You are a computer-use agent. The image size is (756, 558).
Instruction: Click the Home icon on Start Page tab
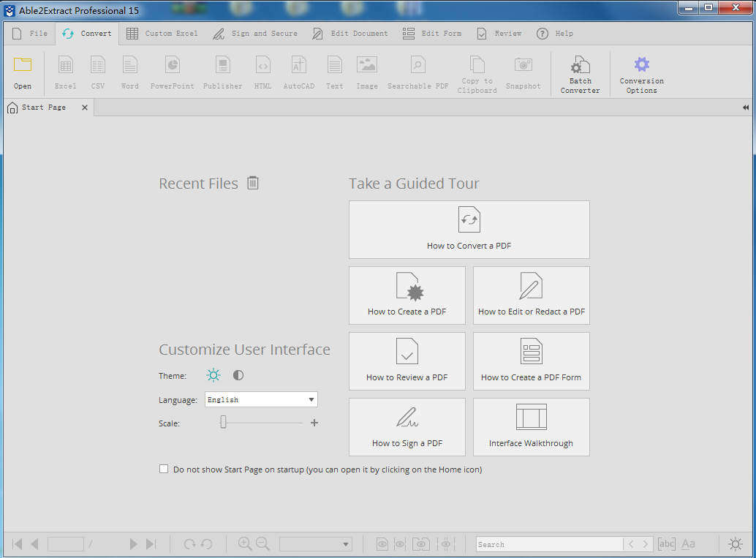(x=12, y=108)
